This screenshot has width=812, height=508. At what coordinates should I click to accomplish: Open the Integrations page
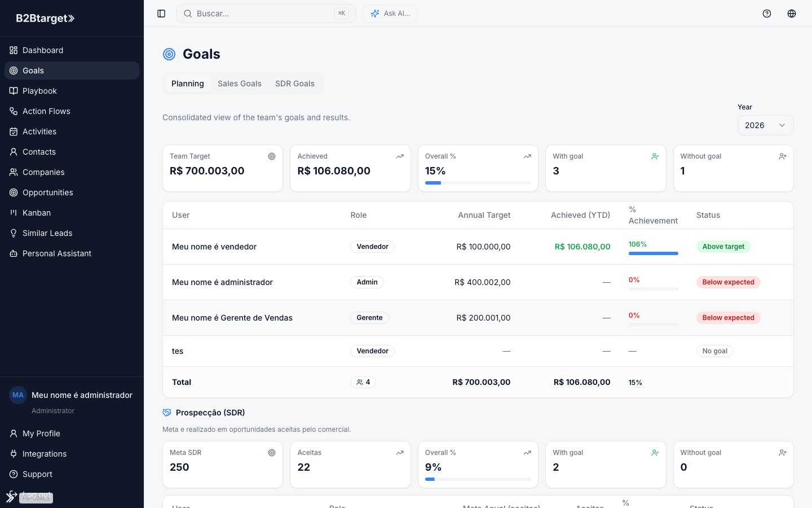(72, 454)
